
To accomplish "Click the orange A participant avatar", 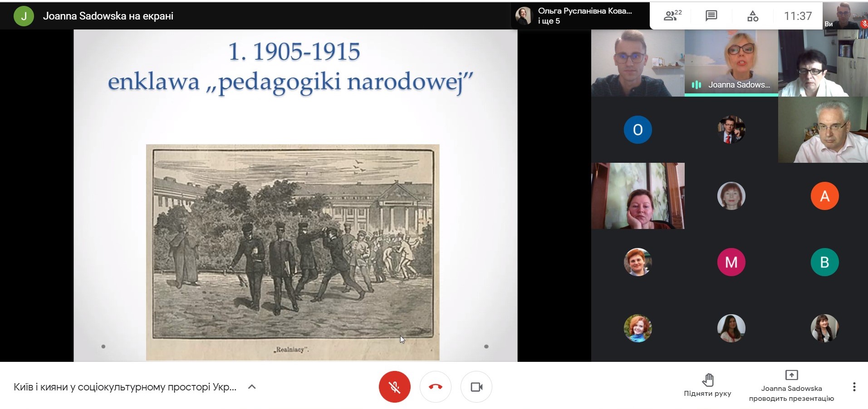I will click(824, 196).
